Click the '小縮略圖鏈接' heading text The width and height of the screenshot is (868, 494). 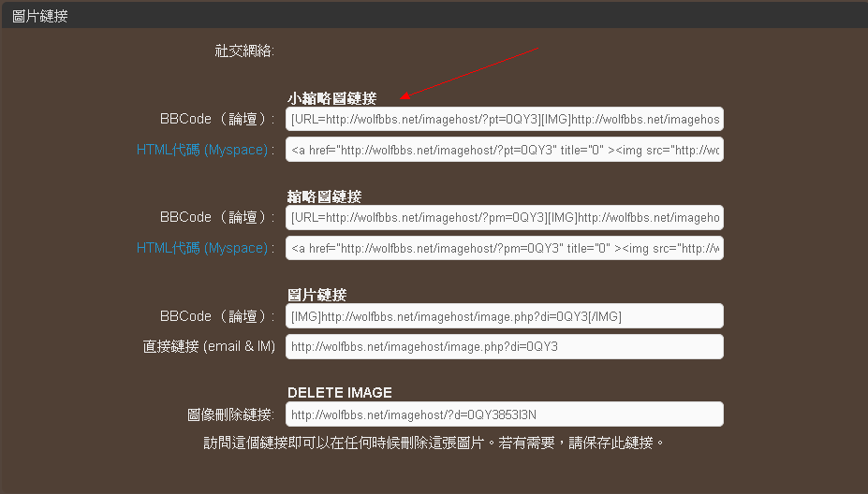click(x=332, y=98)
